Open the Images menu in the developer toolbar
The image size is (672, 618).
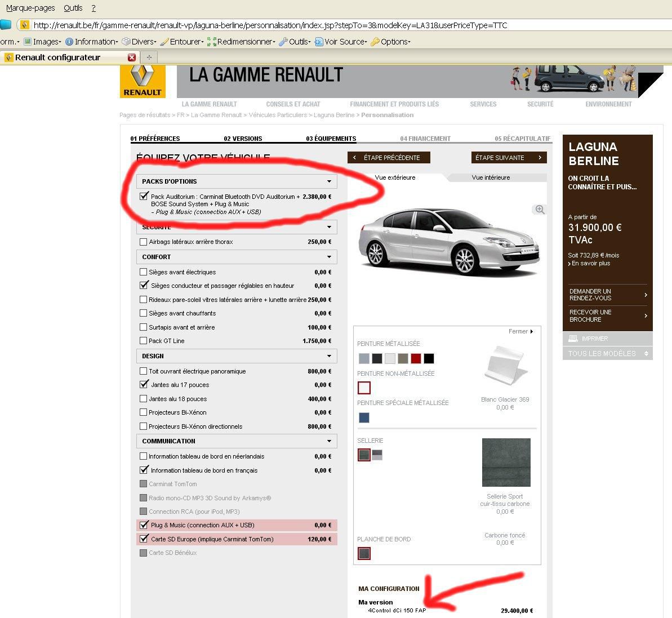[x=42, y=42]
